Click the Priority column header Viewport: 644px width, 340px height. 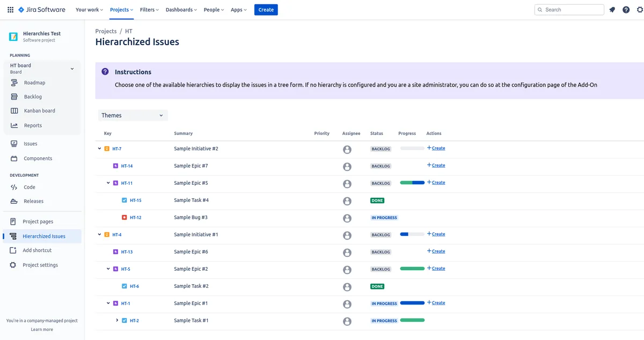coord(322,133)
